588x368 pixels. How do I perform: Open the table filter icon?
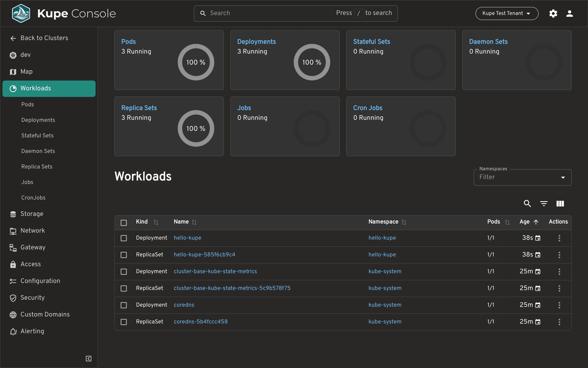tap(544, 203)
